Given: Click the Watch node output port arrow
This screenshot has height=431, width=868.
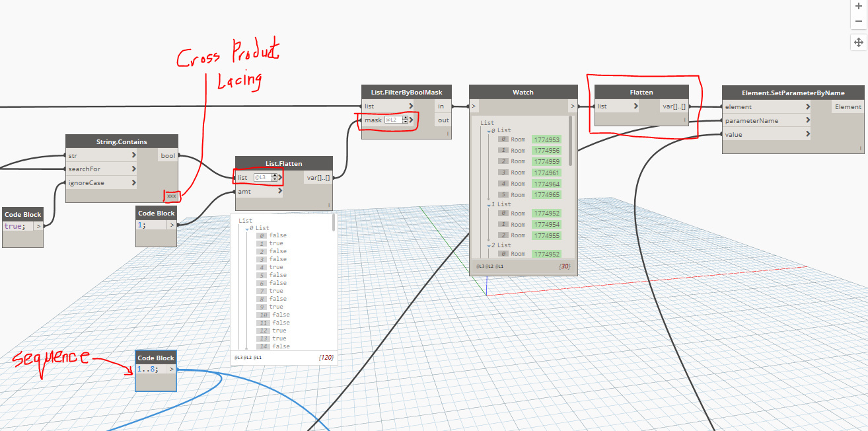Looking at the screenshot, I should [x=573, y=106].
